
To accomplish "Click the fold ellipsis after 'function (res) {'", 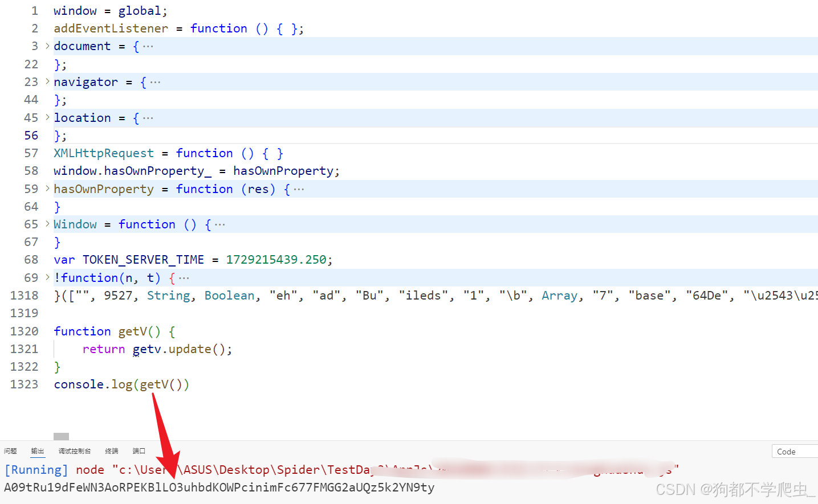I will point(299,189).
